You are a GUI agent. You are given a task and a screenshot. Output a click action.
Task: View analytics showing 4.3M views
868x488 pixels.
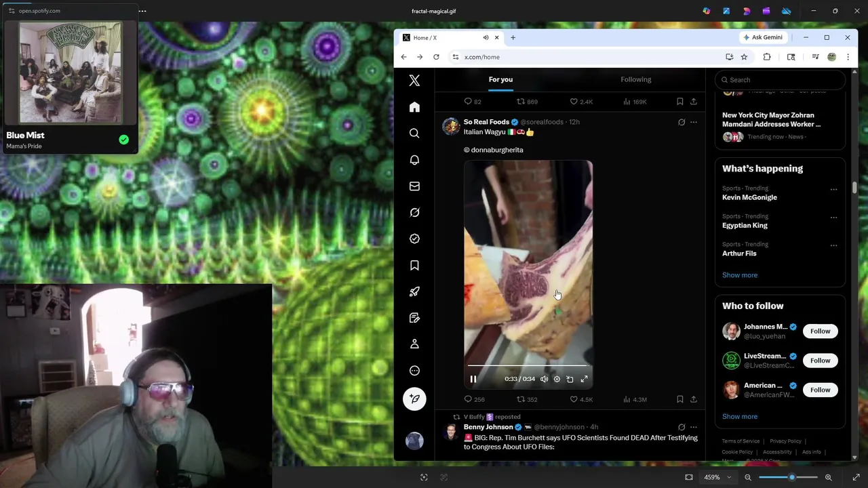pos(635,399)
